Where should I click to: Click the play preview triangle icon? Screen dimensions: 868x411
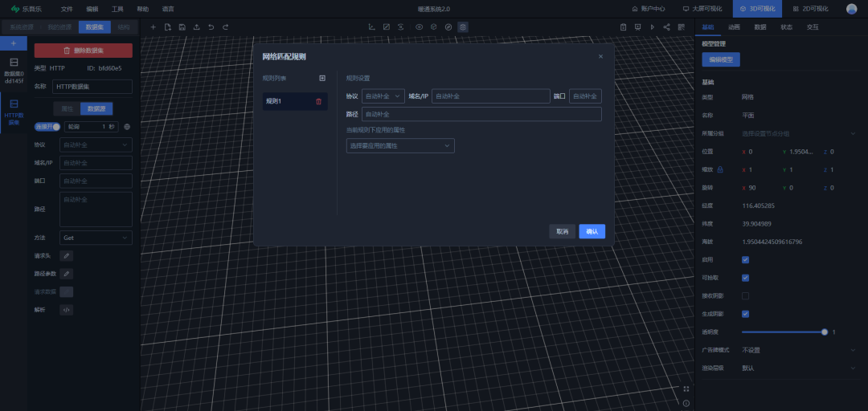652,27
